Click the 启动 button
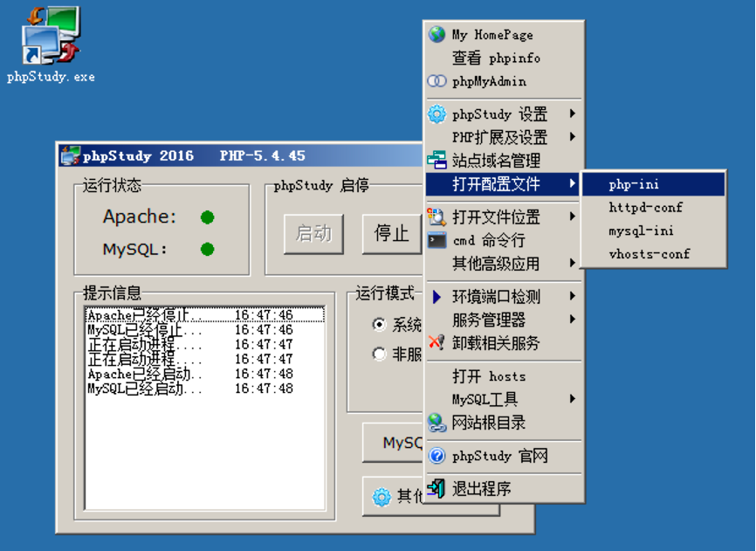 314,234
